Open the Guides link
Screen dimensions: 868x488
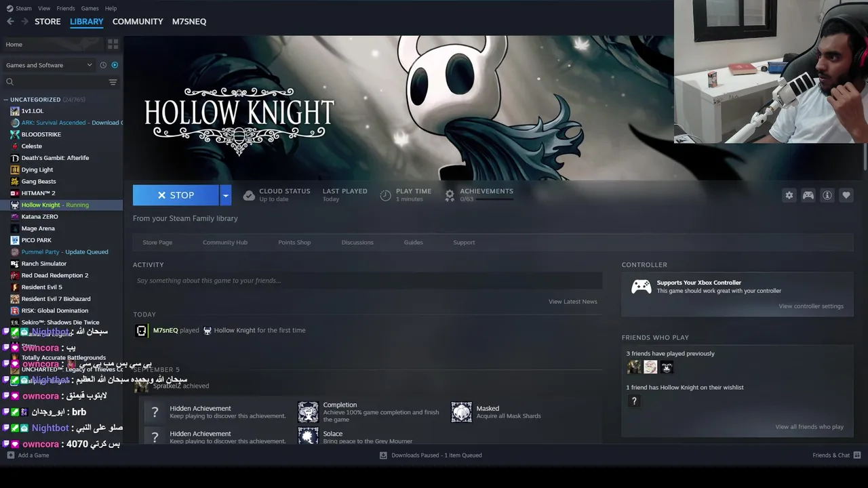tap(413, 242)
